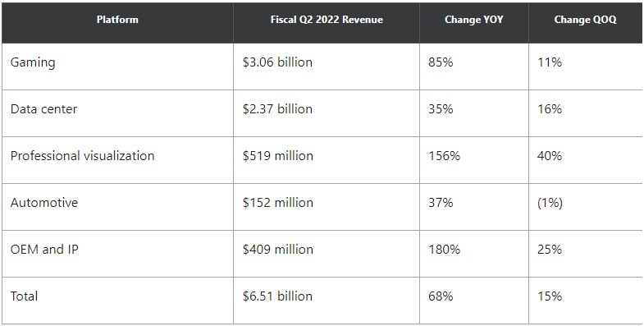This screenshot has width=644, height=326.
Task: Click the Platform column header
Action: (x=117, y=20)
